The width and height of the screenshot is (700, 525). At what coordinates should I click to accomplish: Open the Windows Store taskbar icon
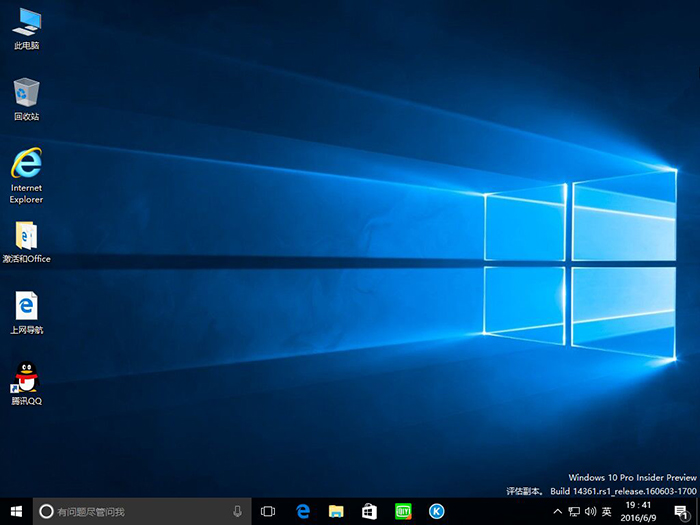click(369, 511)
